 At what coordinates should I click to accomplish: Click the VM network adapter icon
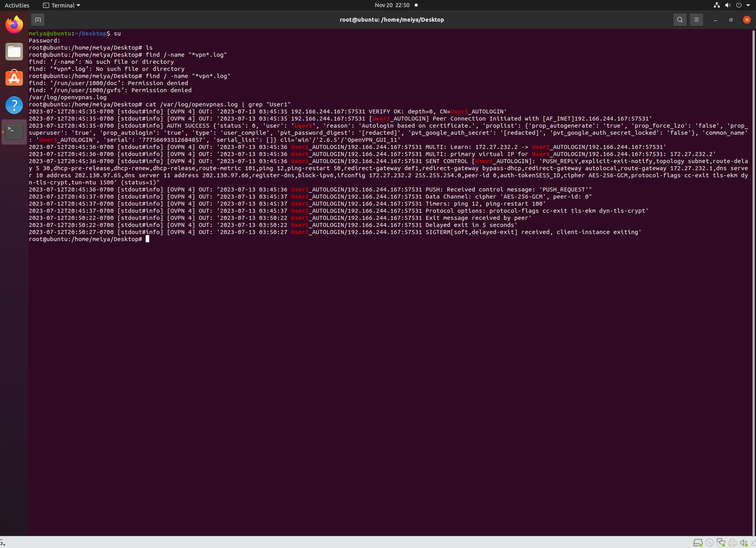(x=721, y=543)
